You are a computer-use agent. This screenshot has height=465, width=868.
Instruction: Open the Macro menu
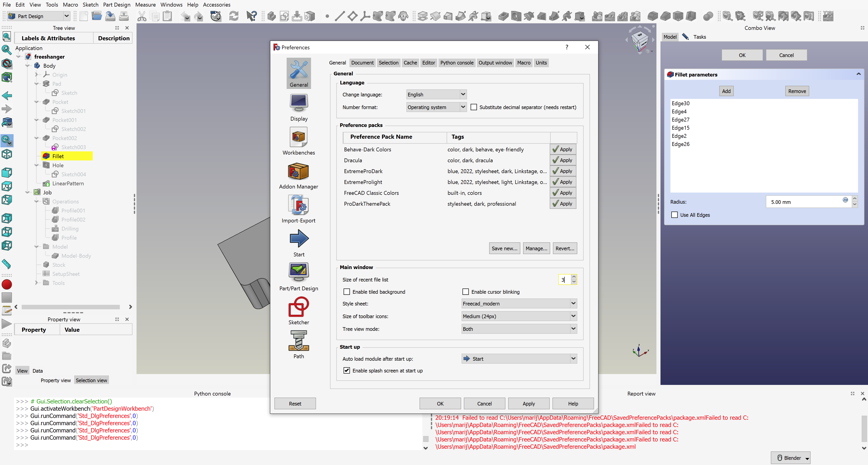71,5
